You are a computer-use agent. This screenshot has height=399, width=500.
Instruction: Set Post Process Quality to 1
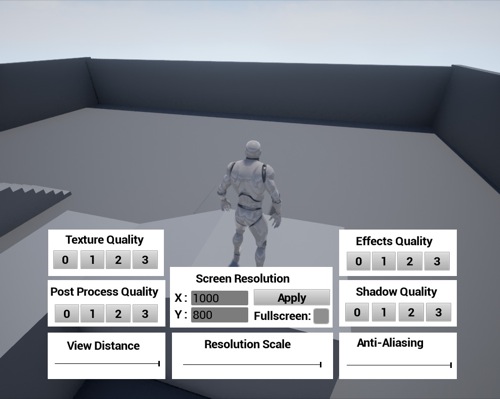coord(92,313)
